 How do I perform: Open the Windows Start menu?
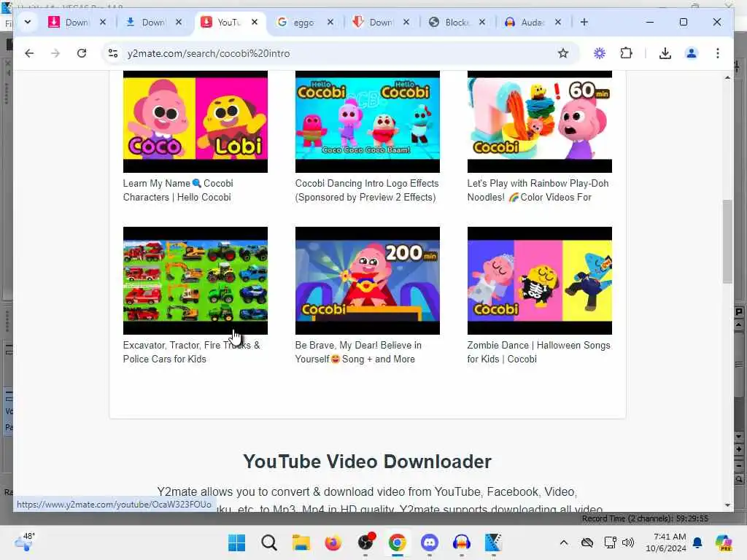pyautogui.click(x=237, y=542)
